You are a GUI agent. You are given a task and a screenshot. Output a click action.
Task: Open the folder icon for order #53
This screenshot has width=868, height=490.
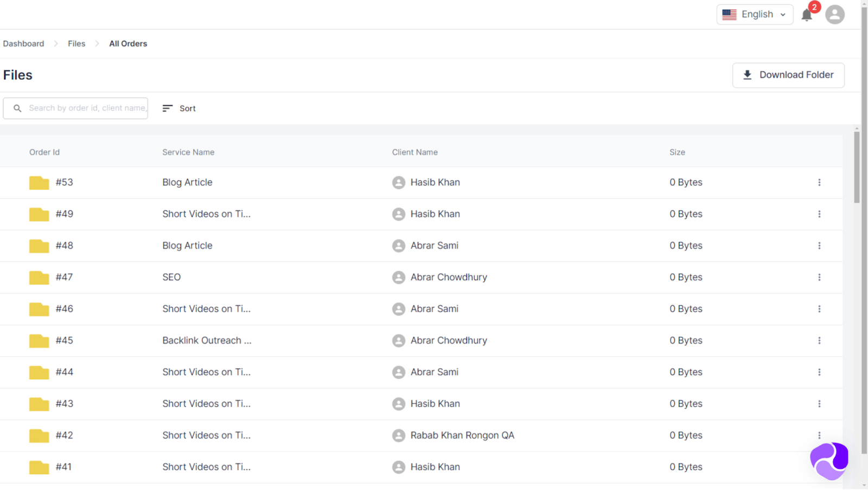pos(39,183)
